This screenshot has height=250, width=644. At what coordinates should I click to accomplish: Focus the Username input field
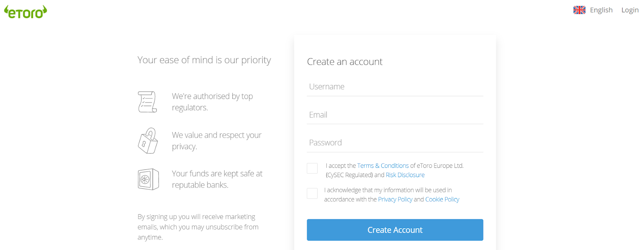tap(395, 87)
